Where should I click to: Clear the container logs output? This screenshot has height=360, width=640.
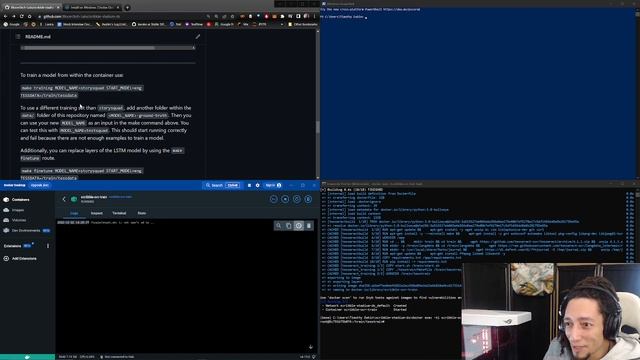pyautogui.click(x=309, y=226)
